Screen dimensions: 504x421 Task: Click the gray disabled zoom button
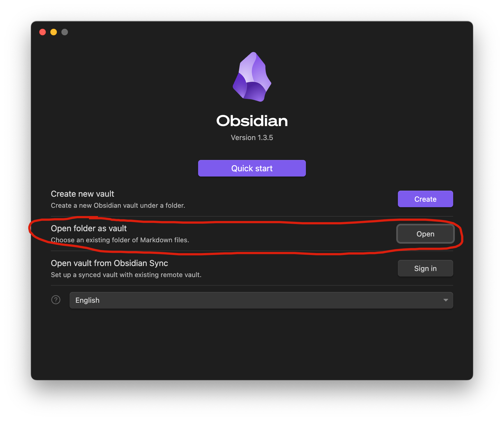coord(65,32)
